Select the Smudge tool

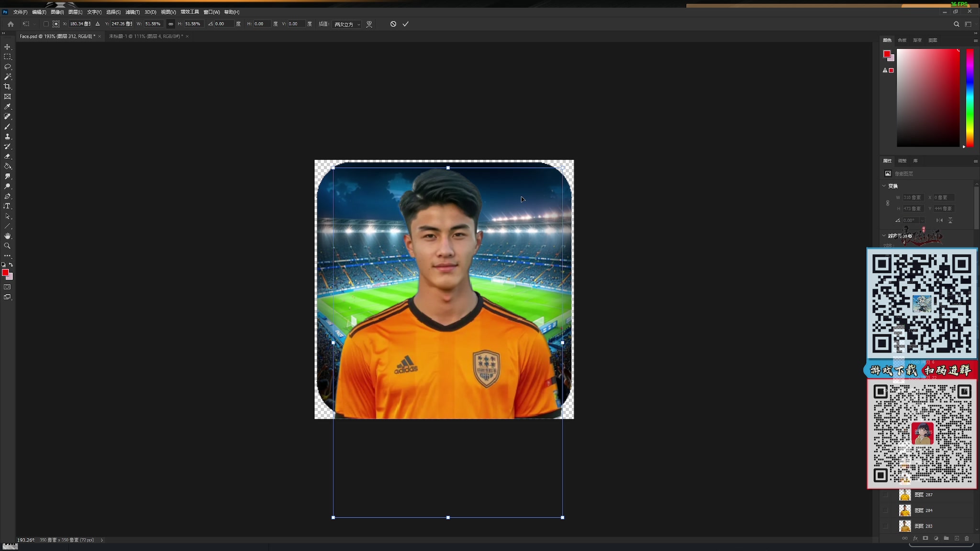coord(7,176)
